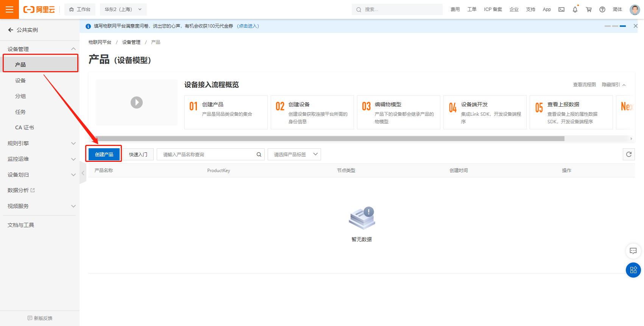644x326 pixels.
Task: Go back via 公共实例 arrow
Action: click(x=11, y=30)
